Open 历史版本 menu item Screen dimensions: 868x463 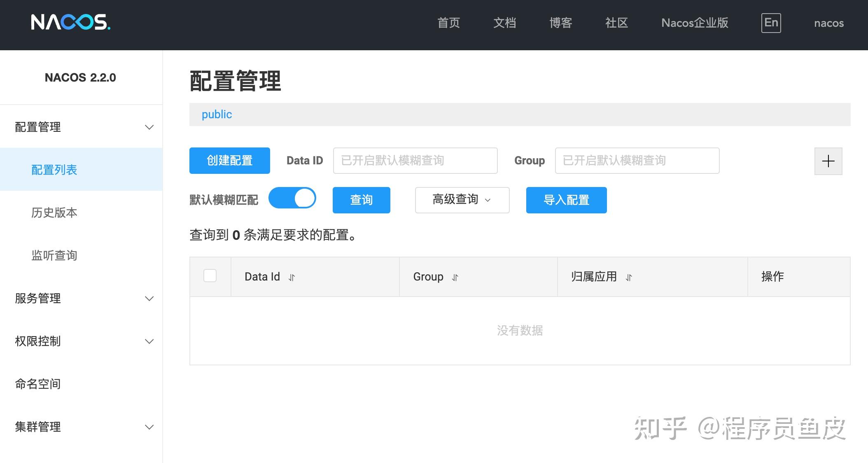tap(54, 213)
